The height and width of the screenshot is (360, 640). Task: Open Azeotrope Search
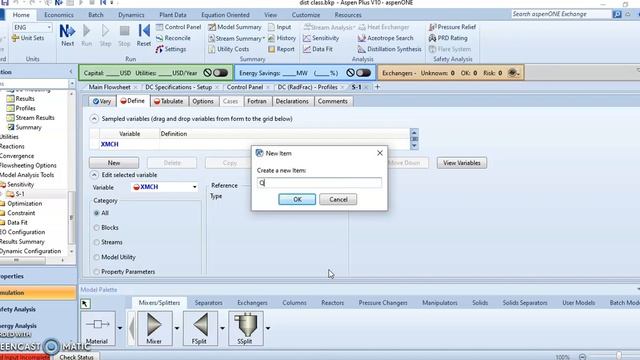386,38
